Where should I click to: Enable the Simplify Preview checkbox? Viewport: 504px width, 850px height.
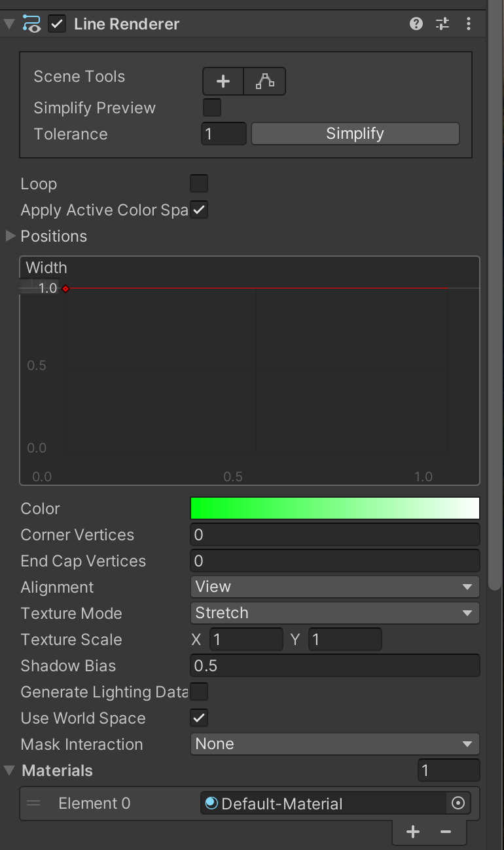[212, 107]
